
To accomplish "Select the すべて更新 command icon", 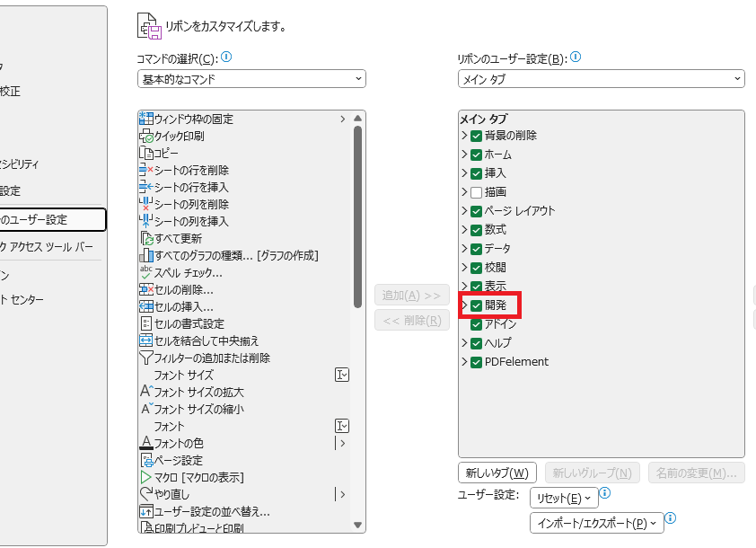I will 149,238.
